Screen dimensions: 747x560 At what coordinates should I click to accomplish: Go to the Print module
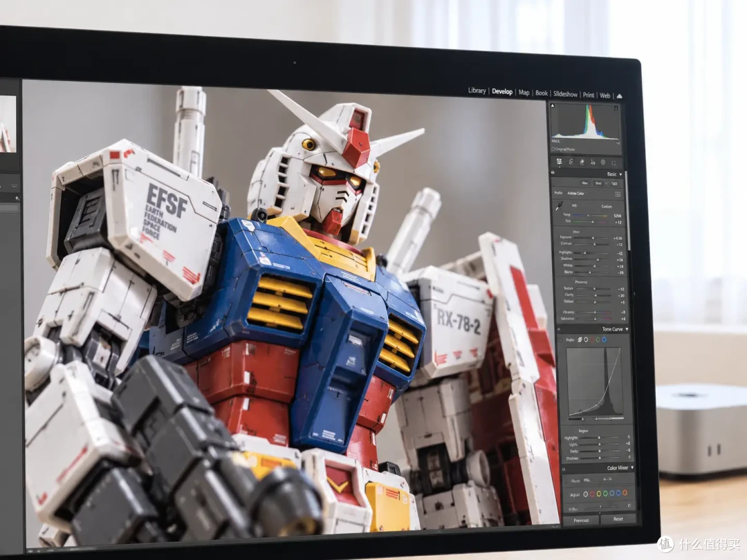point(589,95)
